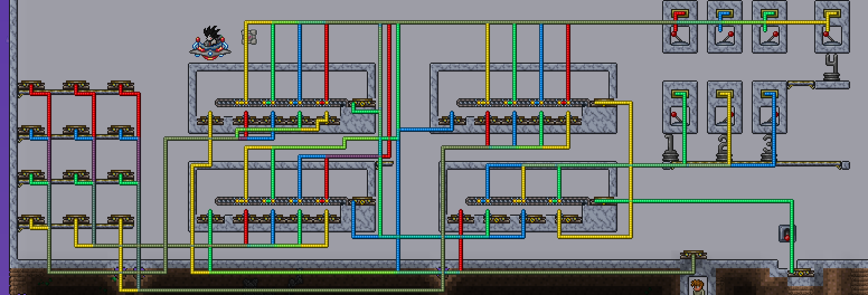Click the brown-haired NPC at the bottom

point(697,286)
